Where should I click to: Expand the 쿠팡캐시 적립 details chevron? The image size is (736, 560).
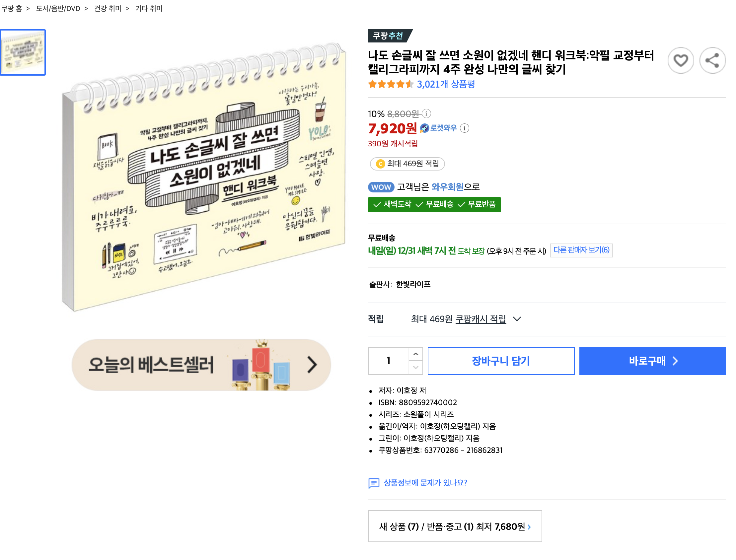[516, 319]
